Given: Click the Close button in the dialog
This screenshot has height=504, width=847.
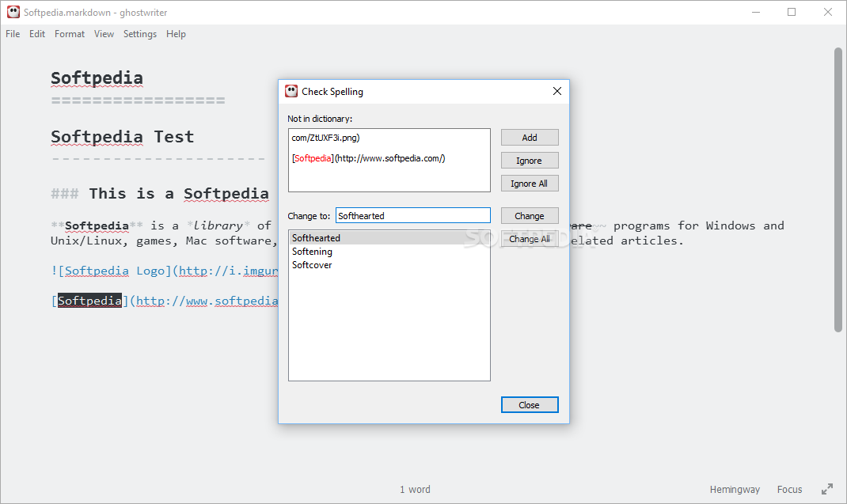Looking at the screenshot, I should coord(530,404).
